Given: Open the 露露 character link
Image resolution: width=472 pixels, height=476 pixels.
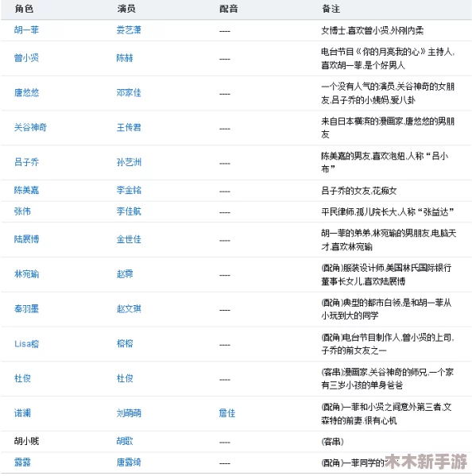Looking at the screenshot, I should (22, 462).
